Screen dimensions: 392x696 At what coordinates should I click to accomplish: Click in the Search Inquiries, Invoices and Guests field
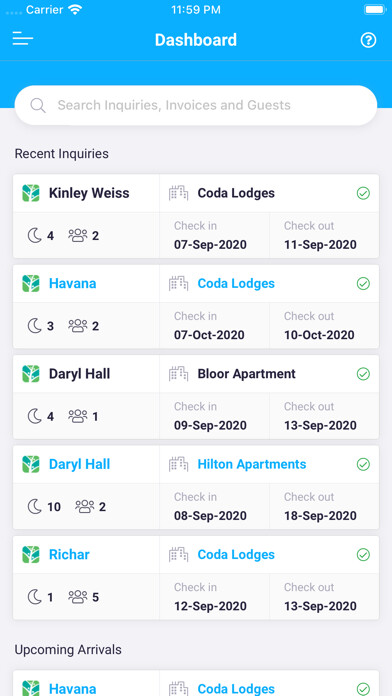[196, 105]
